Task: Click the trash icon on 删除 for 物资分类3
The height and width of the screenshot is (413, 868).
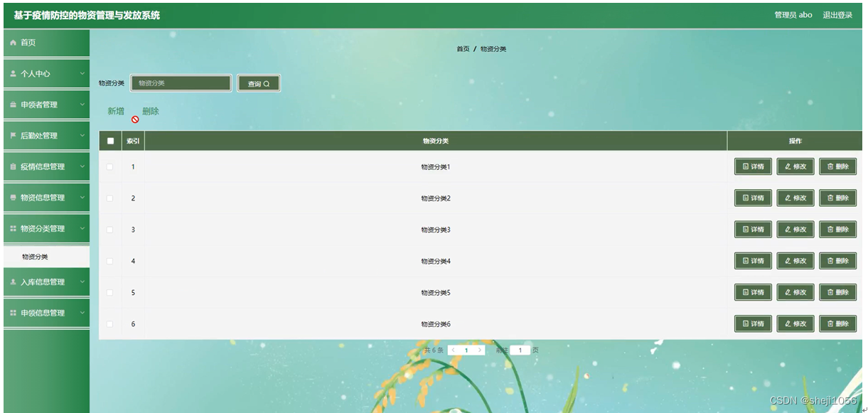Action: pos(830,230)
